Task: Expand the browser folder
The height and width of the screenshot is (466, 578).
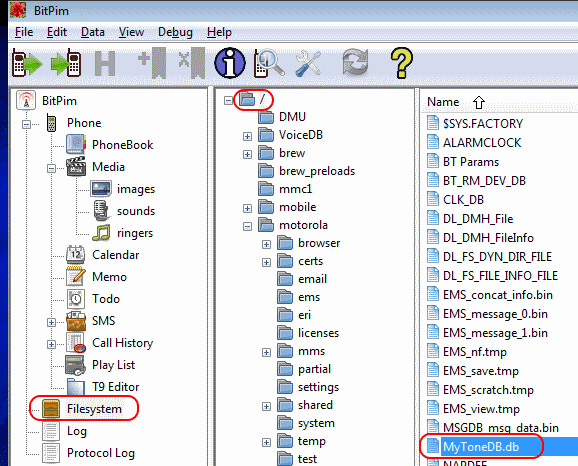Action: tap(266, 244)
